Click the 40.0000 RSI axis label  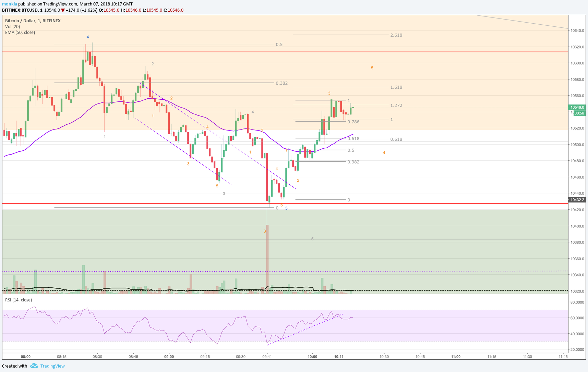577,334
